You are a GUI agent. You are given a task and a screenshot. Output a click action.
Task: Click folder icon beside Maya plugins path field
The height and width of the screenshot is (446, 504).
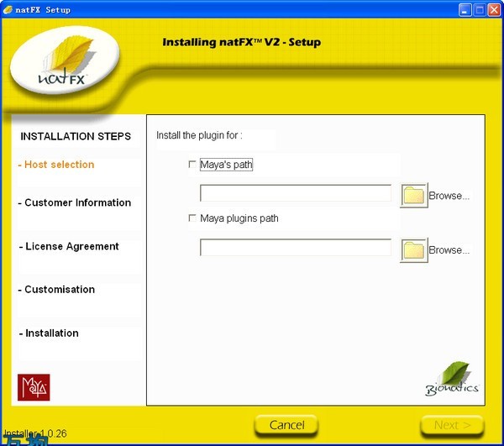point(414,250)
